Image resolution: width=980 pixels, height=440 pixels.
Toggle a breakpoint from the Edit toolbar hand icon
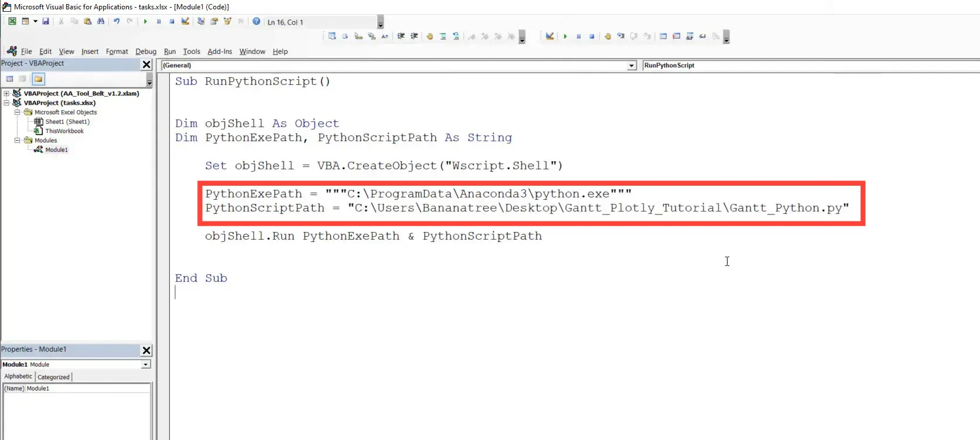429,36
